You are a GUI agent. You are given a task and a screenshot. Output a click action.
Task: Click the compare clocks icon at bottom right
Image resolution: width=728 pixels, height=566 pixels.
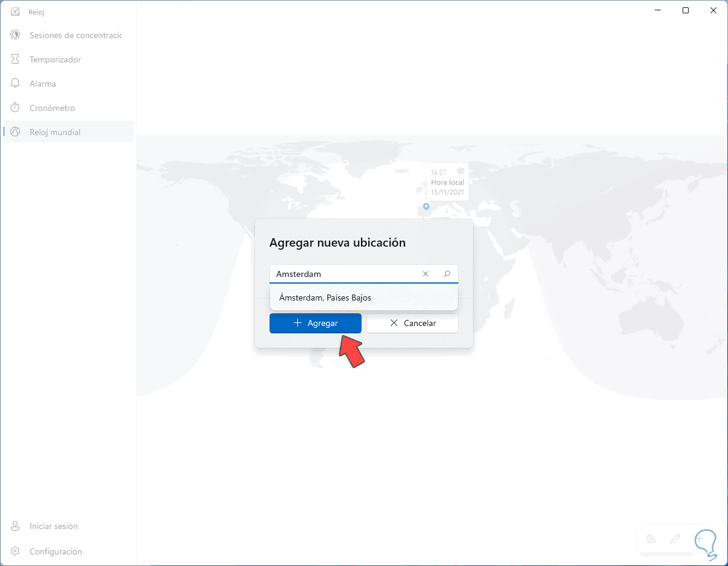[651, 539]
